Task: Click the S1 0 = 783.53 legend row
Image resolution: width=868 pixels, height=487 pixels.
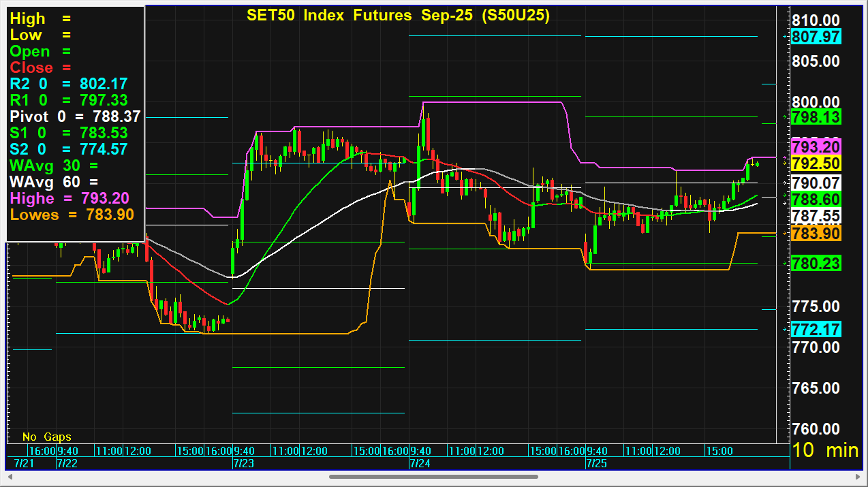Action: click(x=69, y=133)
